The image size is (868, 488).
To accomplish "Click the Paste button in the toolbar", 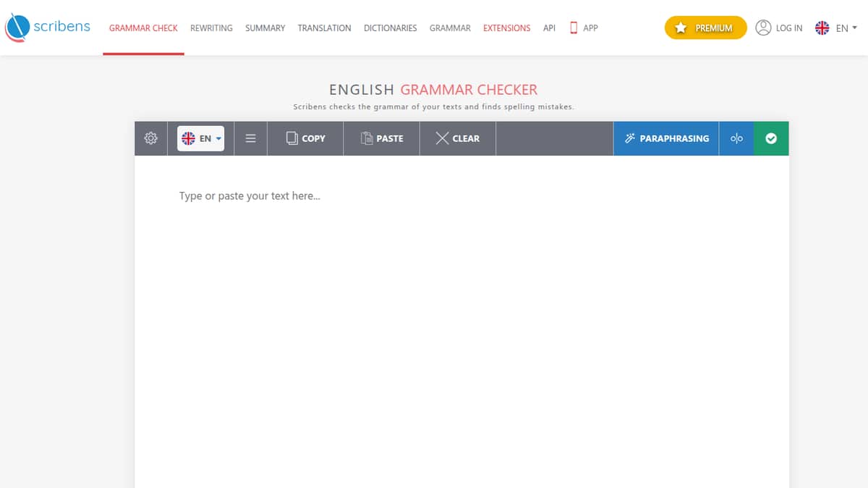I will [x=381, y=138].
